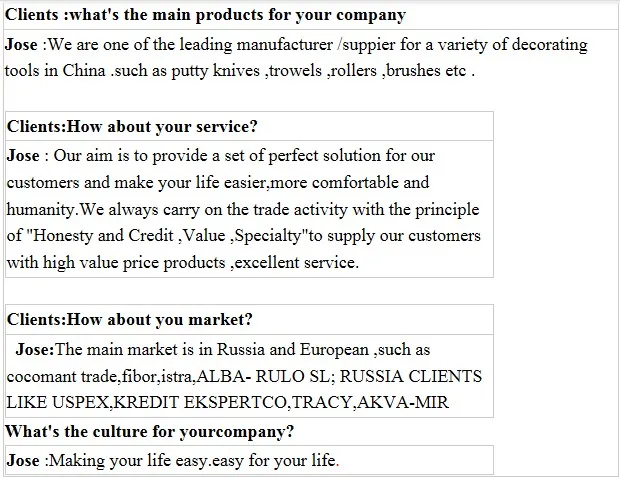Click the line beginning 'Jose : Our aim is'
Image resolution: width=620 pixels, height=477 pixels.
[x=221, y=156]
